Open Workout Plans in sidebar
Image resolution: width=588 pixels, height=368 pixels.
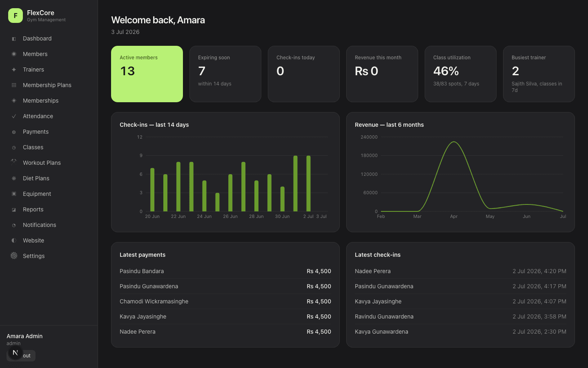point(49,163)
